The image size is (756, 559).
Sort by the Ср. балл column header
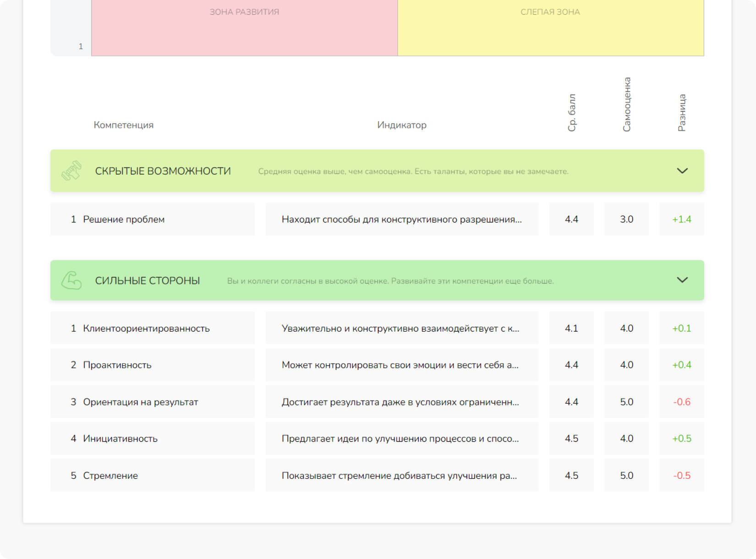[571, 113]
